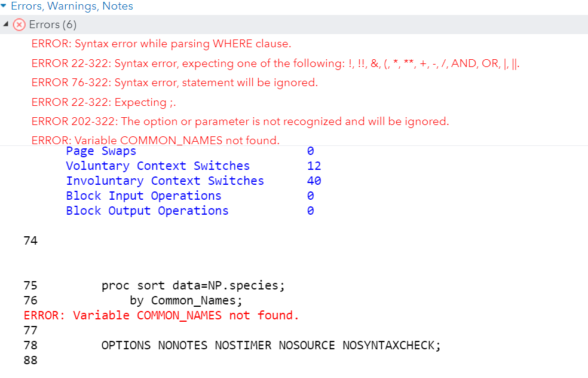Screen dimensions: 588x378
Task: Select ERROR 22-322 expecting operators message
Action: tap(275, 63)
